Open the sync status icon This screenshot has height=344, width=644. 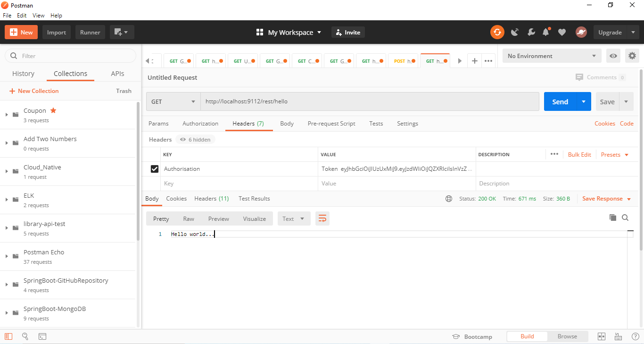[x=497, y=32]
